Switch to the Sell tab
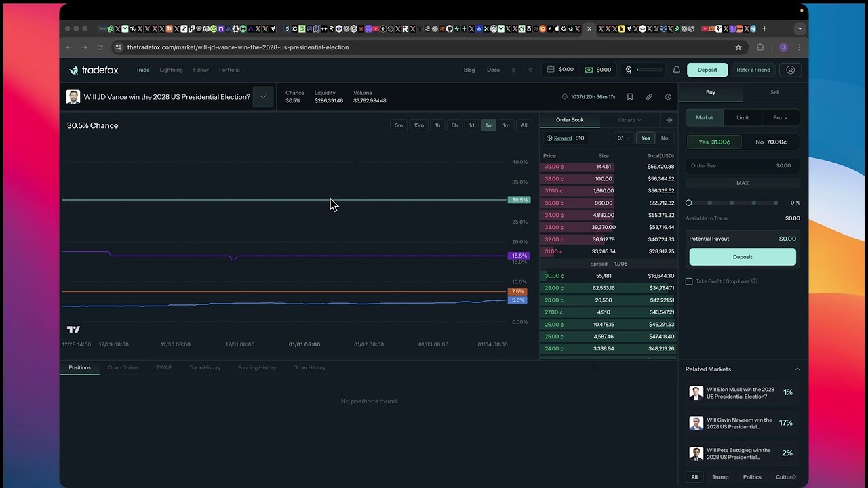868x488 pixels. [774, 92]
